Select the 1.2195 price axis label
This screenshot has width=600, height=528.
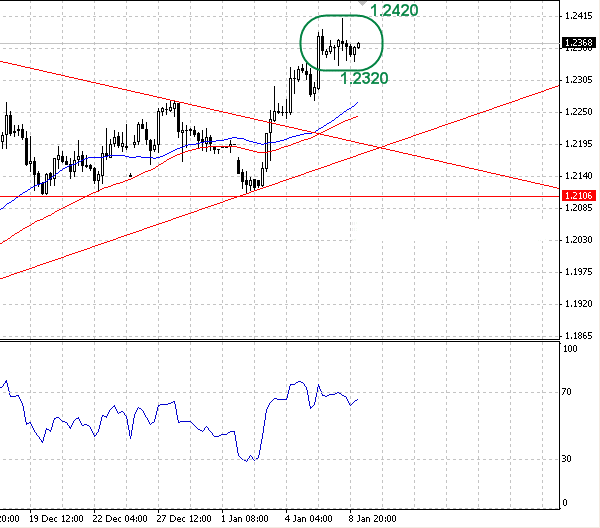pos(579,144)
